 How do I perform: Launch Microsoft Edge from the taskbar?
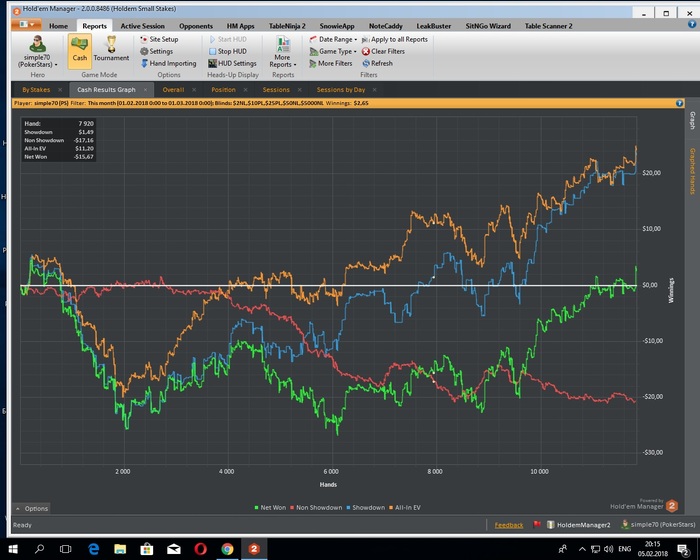point(93,549)
